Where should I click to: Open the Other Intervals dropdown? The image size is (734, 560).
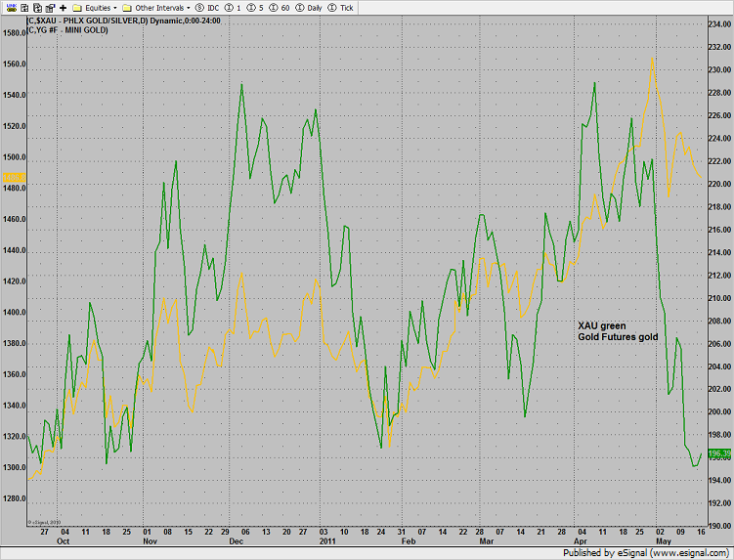pyautogui.click(x=156, y=8)
